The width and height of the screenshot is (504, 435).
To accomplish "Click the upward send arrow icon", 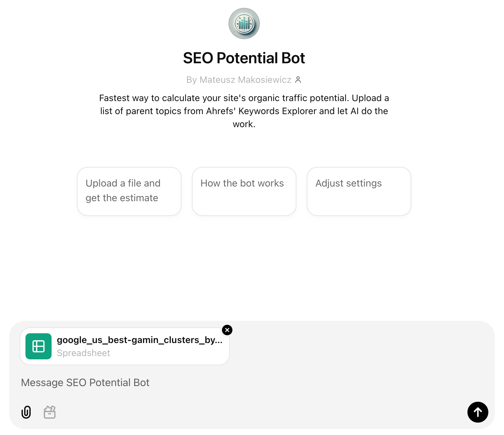I will (478, 412).
